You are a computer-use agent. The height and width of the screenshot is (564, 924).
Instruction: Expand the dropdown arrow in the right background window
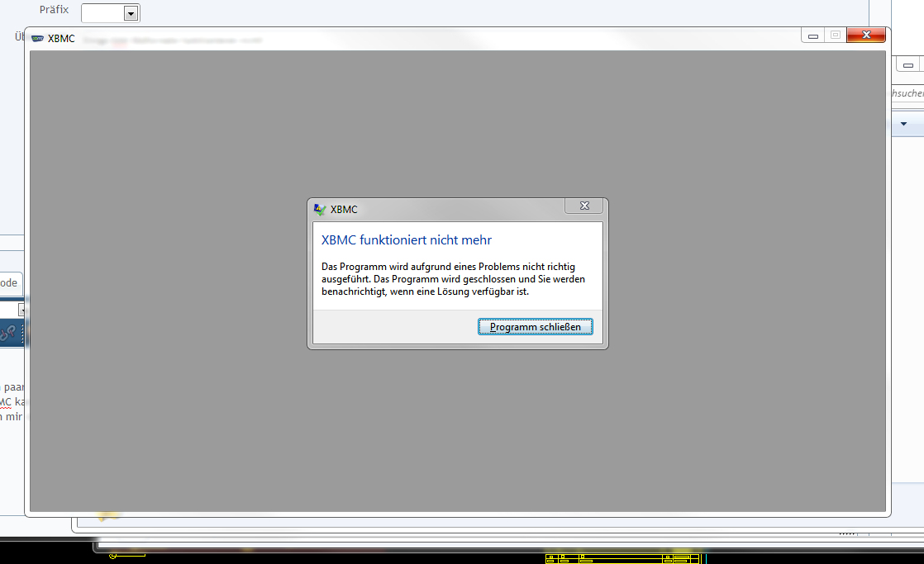pyautogui.click(x=903, y=124)
